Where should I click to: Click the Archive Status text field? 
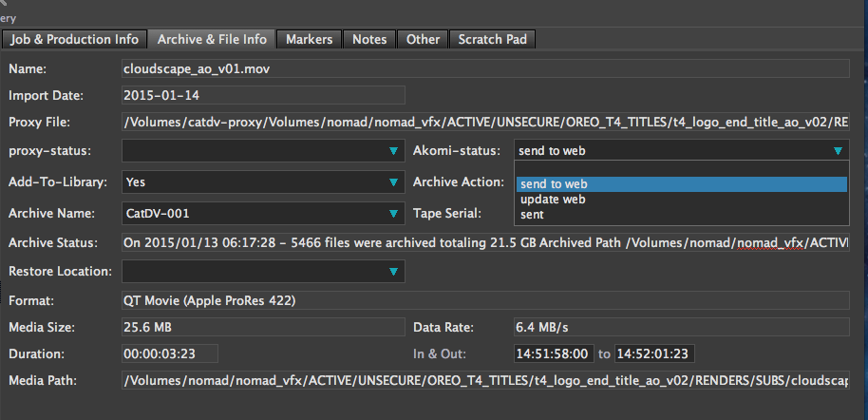484,243
